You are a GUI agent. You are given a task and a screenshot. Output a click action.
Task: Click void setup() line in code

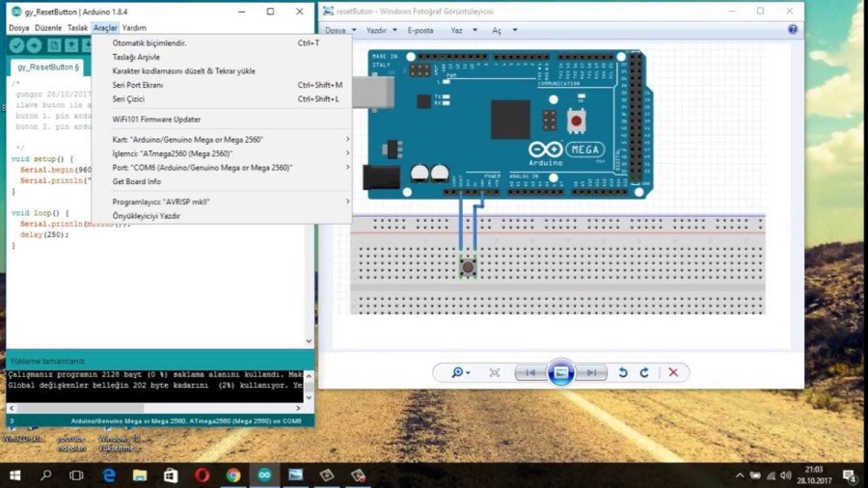pos(42,159)
